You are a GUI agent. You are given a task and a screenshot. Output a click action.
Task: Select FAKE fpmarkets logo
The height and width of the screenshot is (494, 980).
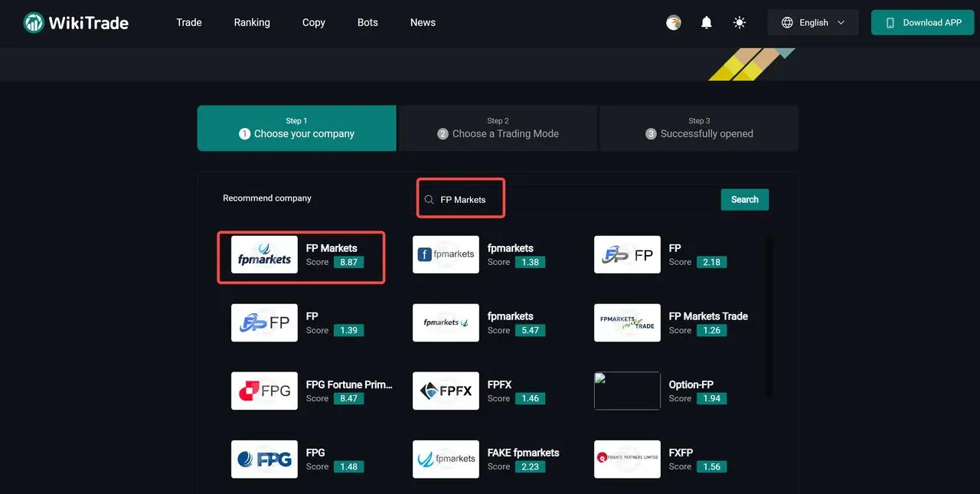tap(446, 460)
